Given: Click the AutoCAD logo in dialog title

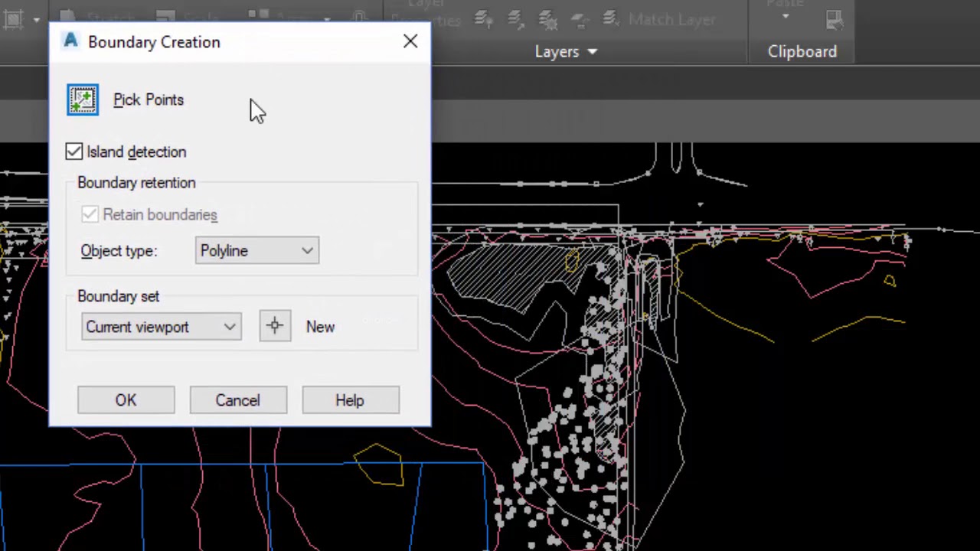Looking at the screenshot, I should coord(71,41).
